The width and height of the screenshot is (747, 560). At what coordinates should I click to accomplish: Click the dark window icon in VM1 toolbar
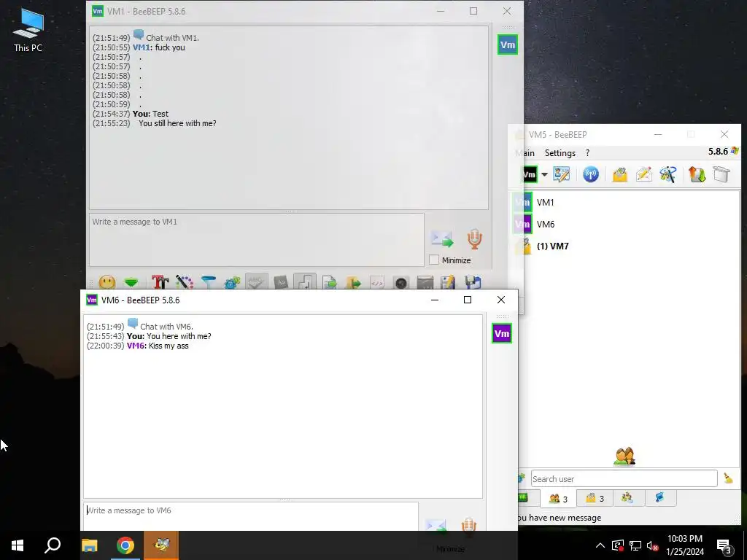click(x=425, y=282)
